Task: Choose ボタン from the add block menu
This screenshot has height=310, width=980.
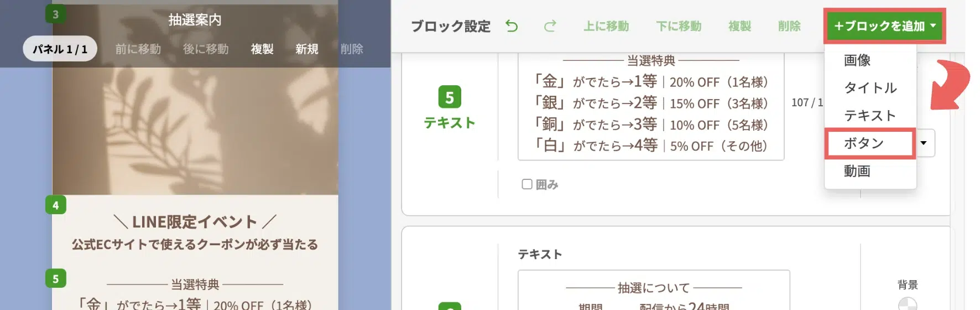Action: 869,143
